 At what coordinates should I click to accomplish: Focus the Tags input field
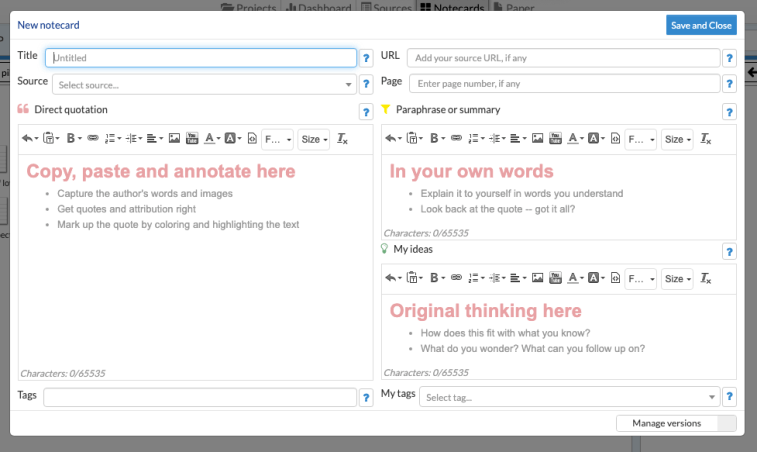[200, 397]
